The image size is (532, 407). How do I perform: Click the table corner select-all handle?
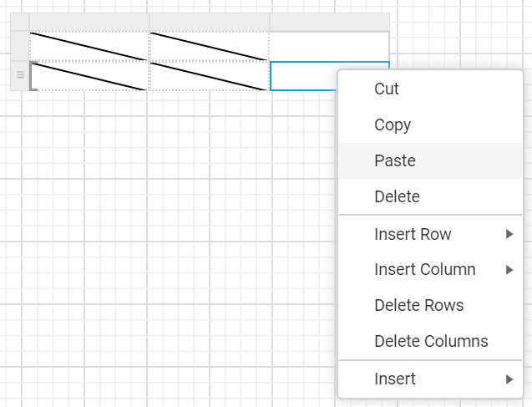(x=20, y=22)
